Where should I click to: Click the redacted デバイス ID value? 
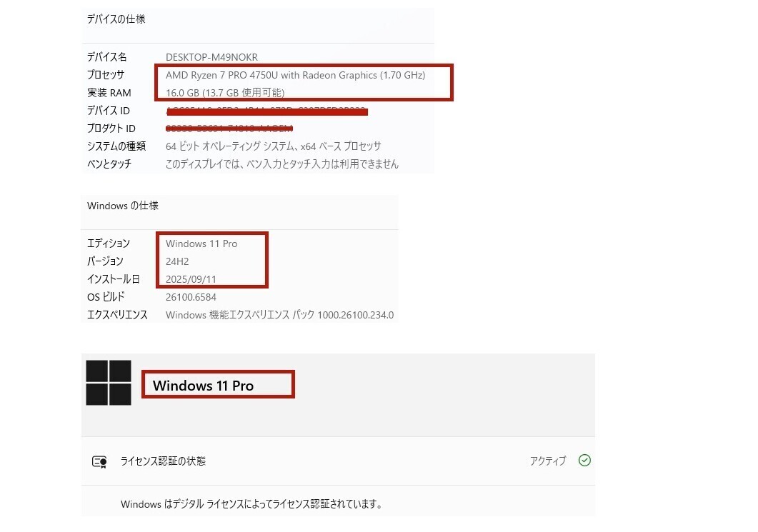(x=267, y=111)
